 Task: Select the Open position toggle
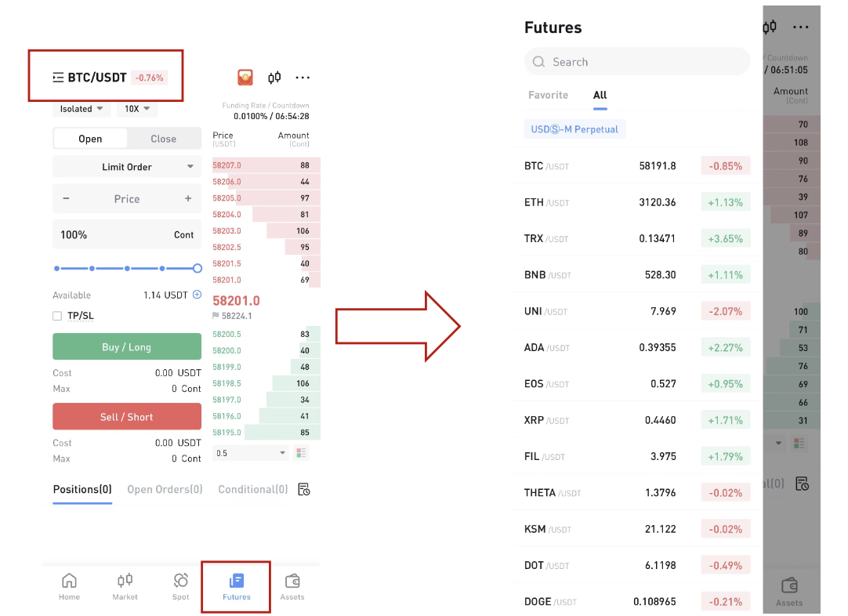[90, 139]
